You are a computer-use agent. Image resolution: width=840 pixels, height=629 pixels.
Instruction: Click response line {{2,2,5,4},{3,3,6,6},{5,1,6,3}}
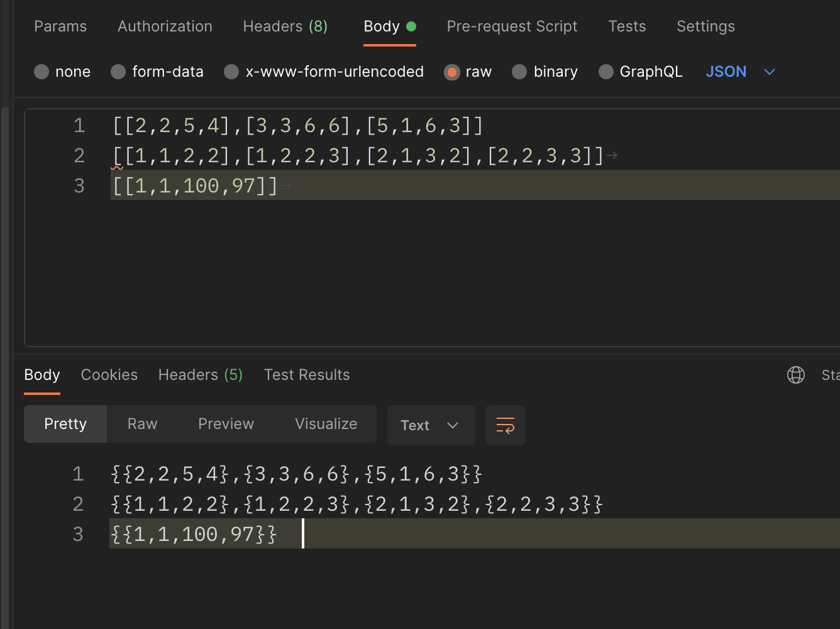tap(296, 474)
